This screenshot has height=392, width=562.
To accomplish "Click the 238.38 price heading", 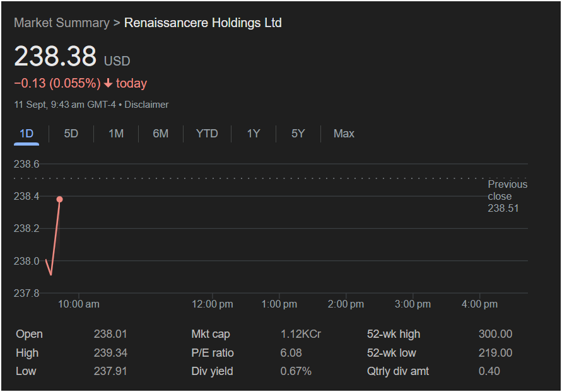I will tap(56, 57).
